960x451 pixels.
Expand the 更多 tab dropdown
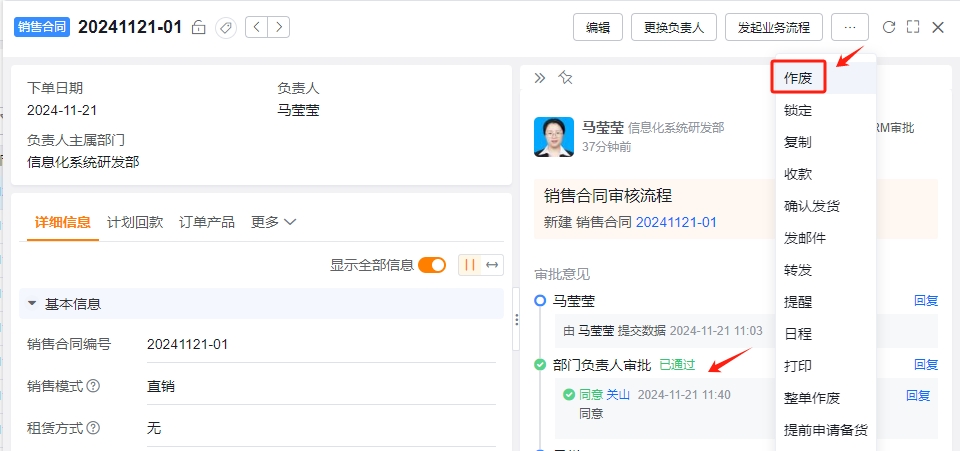[274, 222]
